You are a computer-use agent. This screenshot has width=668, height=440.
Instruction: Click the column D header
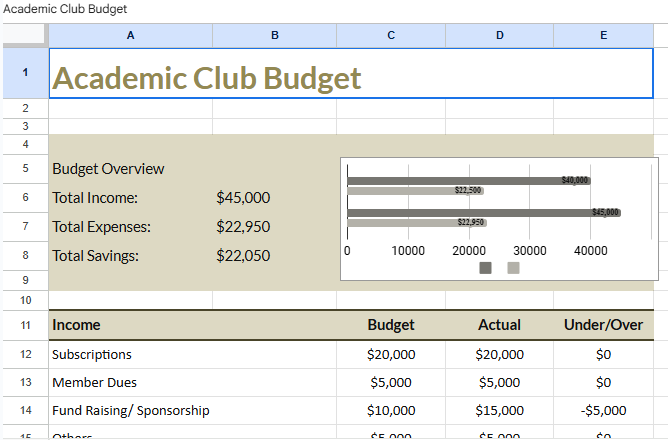[x=500, y=35]
